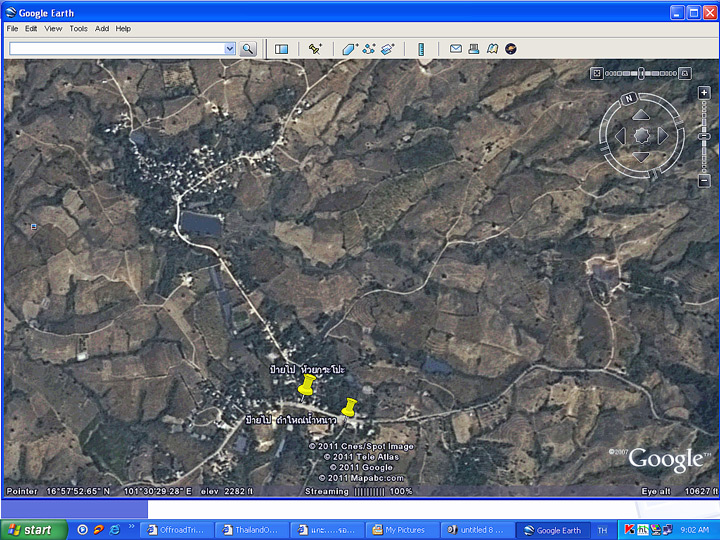The width and height of the screenshot is (720, 540).
Task: Select the add polygon tool
Action: click(349, 48)
